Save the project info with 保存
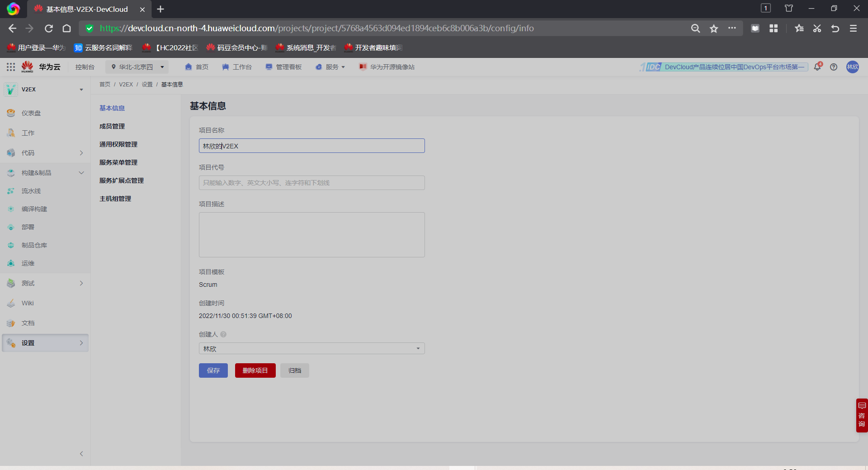This screenshot has width=868, height=470. [x=213, y=370]
